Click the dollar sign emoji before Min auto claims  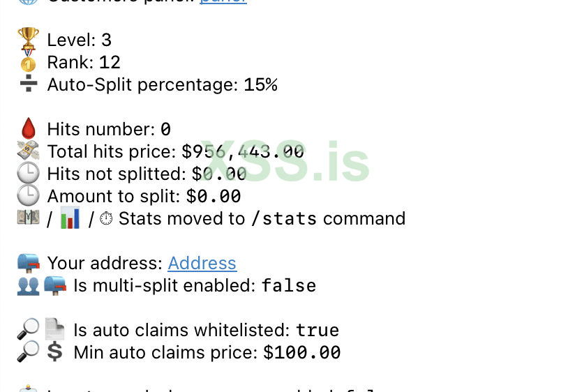tap(54, 352)
